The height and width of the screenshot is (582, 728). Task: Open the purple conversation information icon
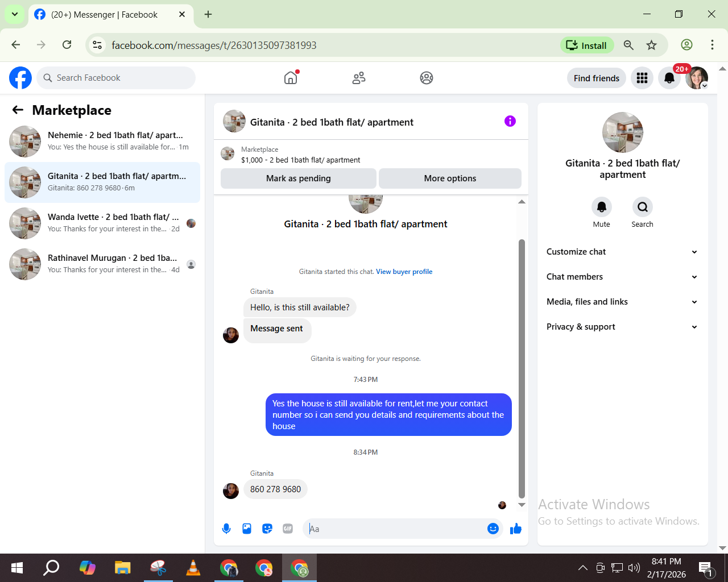(x=510, y=121)
